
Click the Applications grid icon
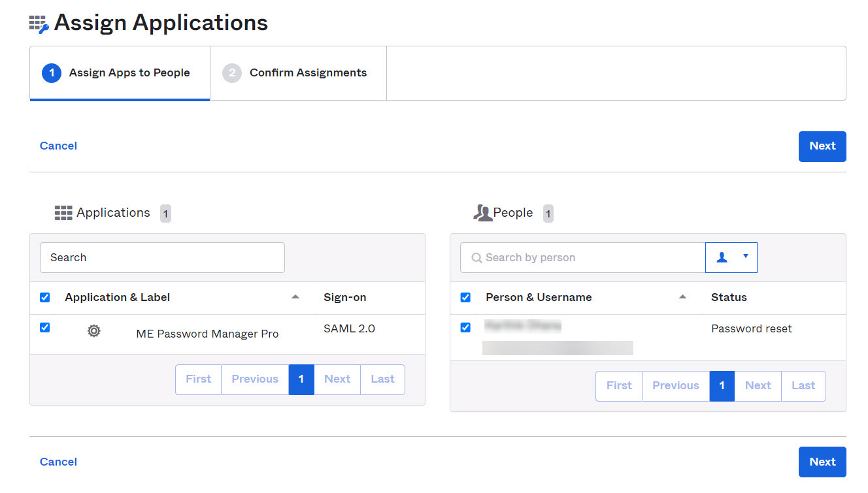63,213
